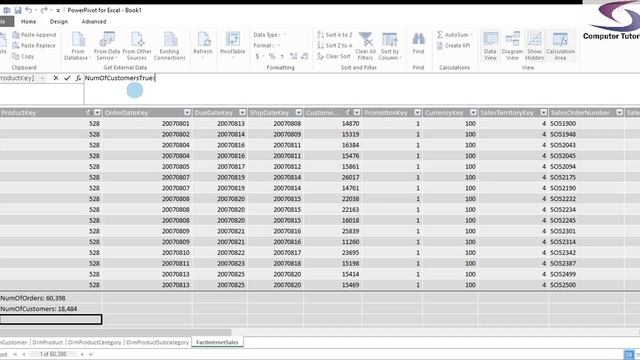Image resolution: width=640 pixels, height=360 pixels.
Task: Open the Design ribbon tab
Action: click(59, 22)
